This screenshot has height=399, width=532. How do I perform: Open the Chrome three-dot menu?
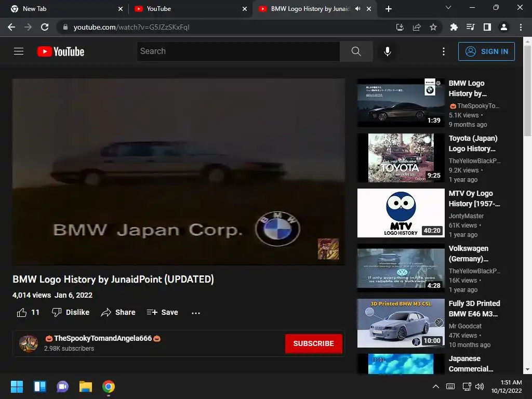coord(521,27)
